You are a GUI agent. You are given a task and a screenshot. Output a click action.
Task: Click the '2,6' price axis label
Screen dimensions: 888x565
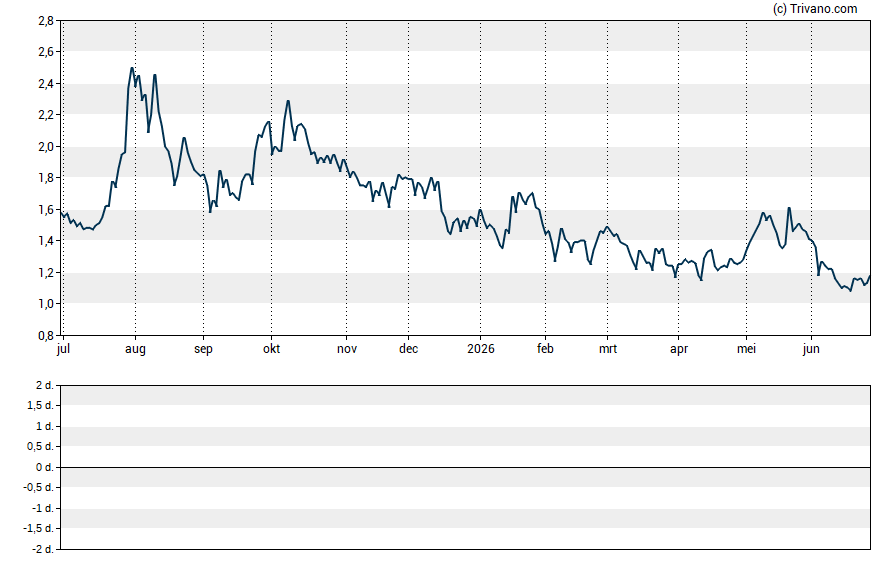46,52
